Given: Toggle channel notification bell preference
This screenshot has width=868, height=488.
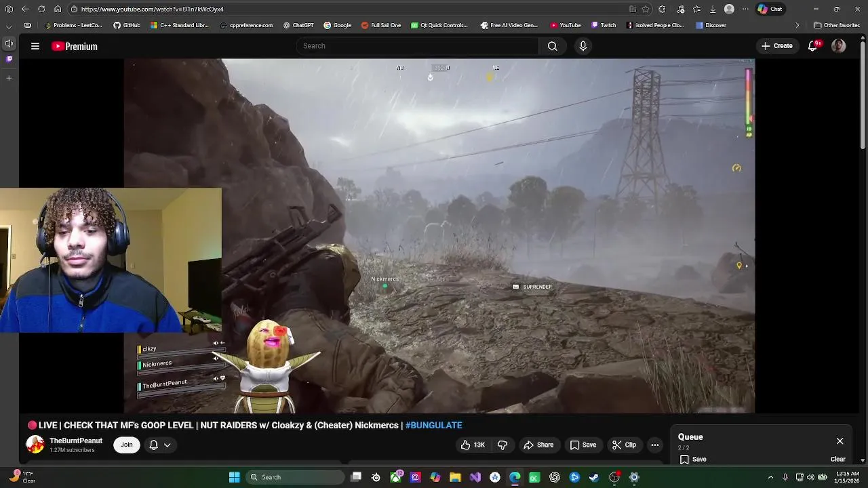Looking at the screenshot, I should point(154,445).
